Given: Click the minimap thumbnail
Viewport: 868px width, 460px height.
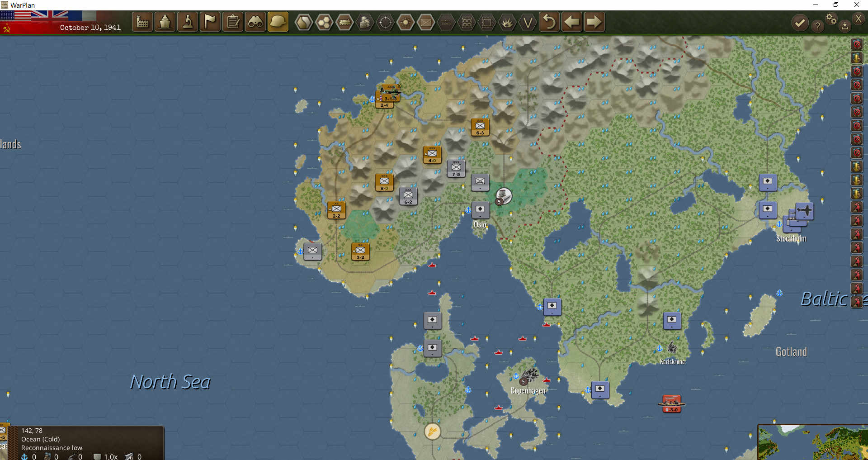Looking at the screenshot, I should 813,442.
